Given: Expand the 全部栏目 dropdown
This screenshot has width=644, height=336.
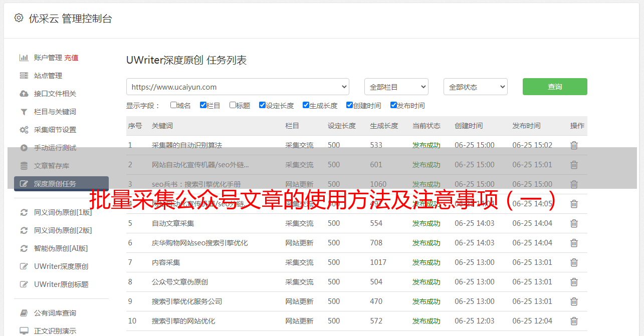Looking at the screenshot, I should click(396, 87).
